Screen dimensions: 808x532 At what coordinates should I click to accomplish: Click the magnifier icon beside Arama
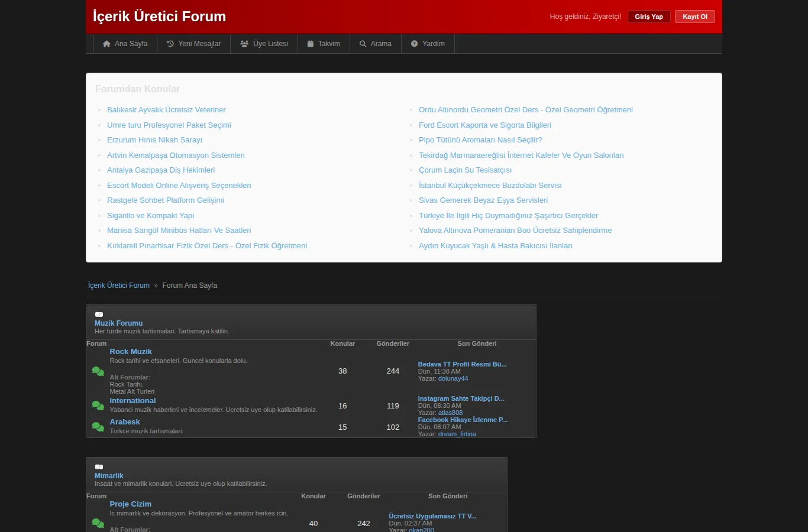click(363, 44)
